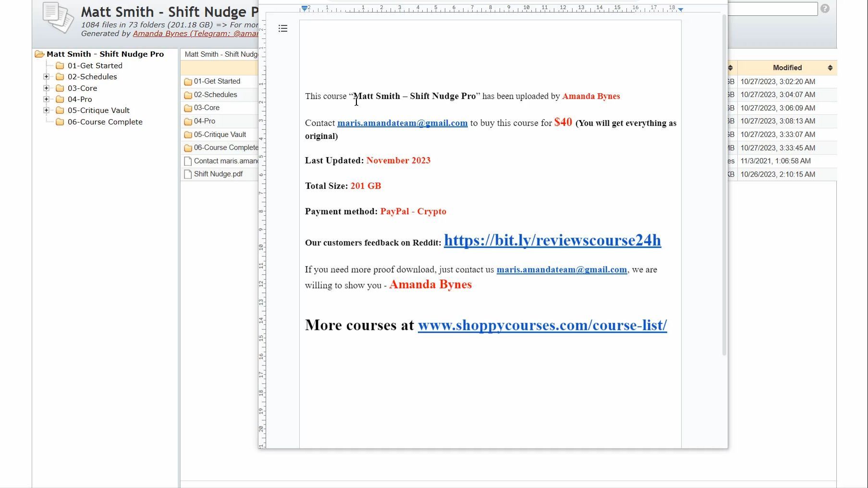The width and height of the screenshot is (868, 488).
Task: Click the right indent marker on ruler
Action: tap(681, 10)
